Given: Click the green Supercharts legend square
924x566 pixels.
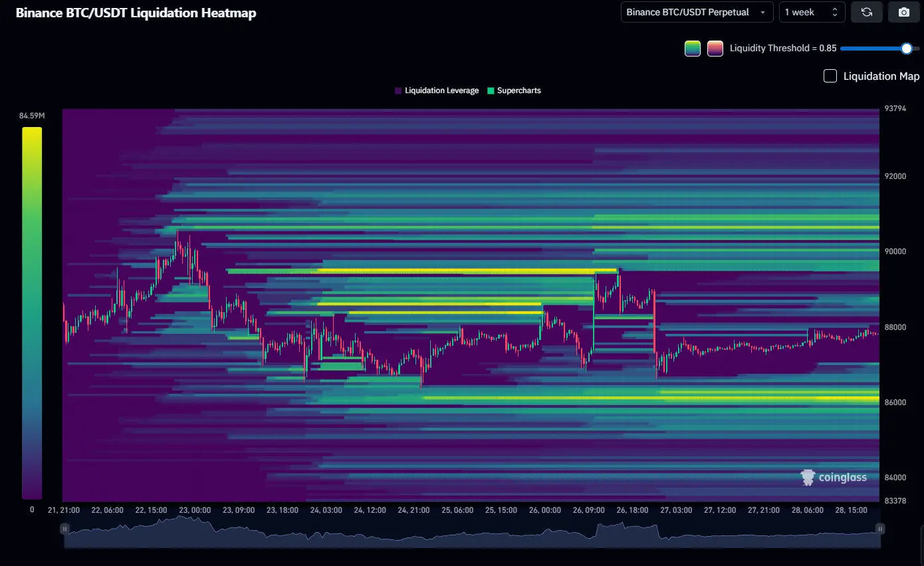Looking at the screenshot, I should 491,90.
